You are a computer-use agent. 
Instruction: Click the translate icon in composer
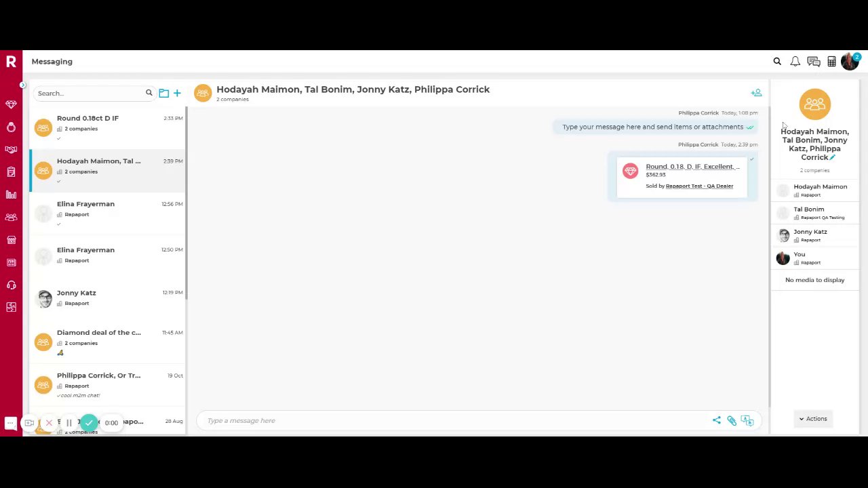click(x=747, y=421)
